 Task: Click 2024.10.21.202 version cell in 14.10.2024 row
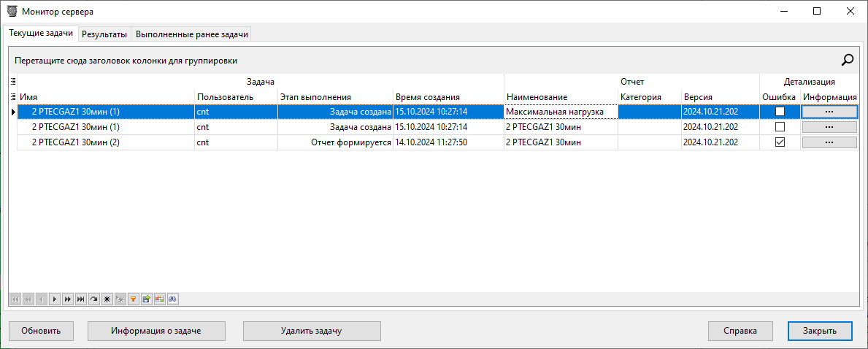(721, 142)
